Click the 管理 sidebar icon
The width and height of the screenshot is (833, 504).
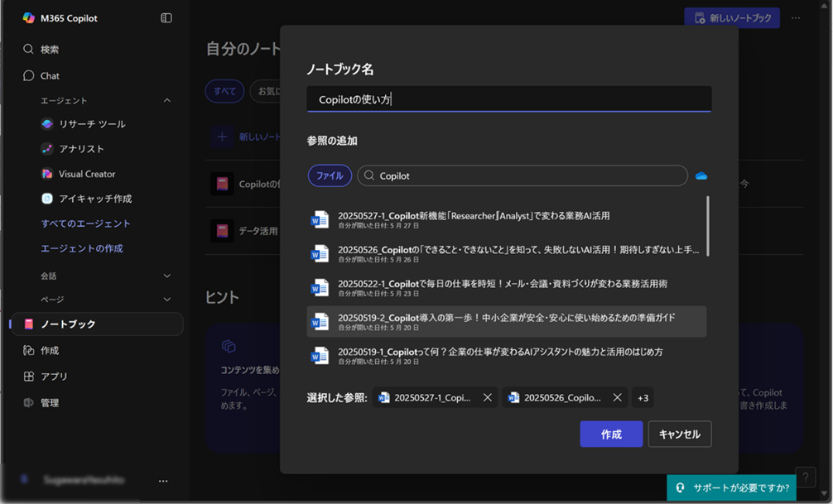point(29,403)
